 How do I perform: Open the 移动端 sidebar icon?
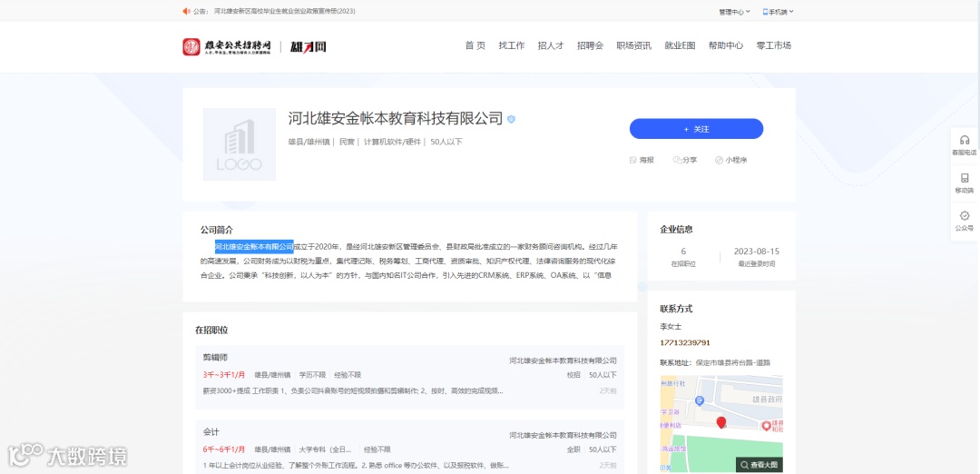tap(965, 178)
